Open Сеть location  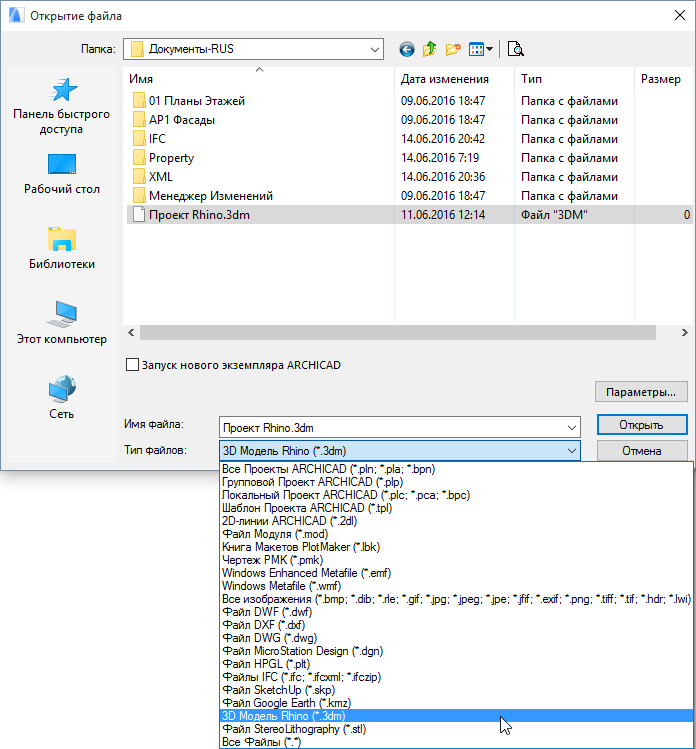[62, 397]
